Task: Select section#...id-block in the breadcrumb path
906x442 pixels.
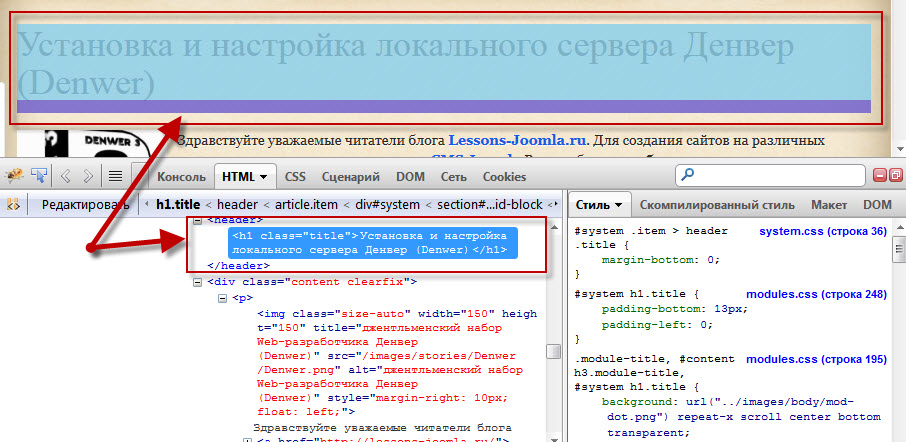Action: point(490,205)
